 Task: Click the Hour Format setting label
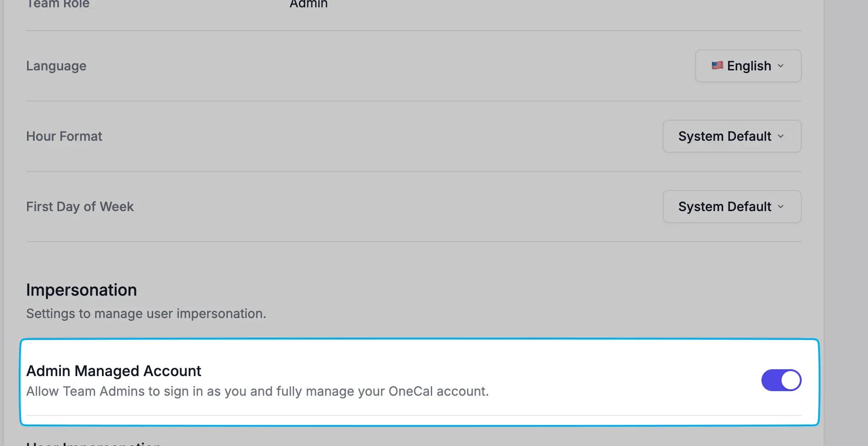[x=64, y=136]
